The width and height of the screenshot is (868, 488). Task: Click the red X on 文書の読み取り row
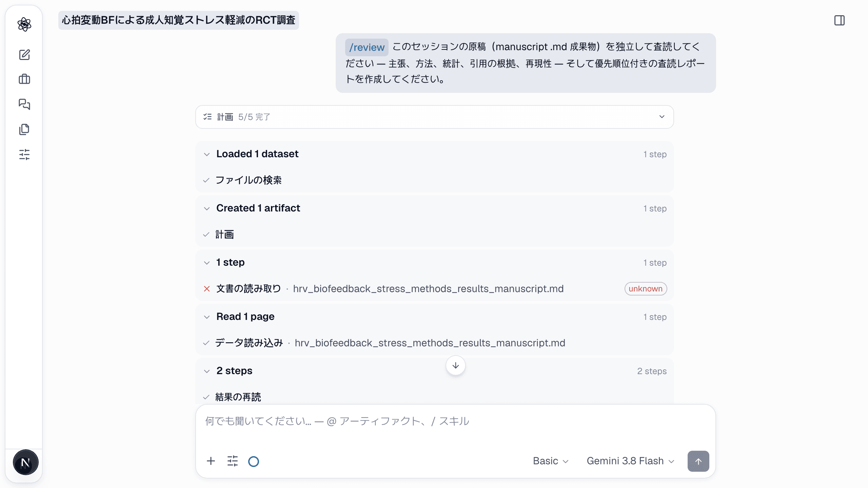point(207,289)
